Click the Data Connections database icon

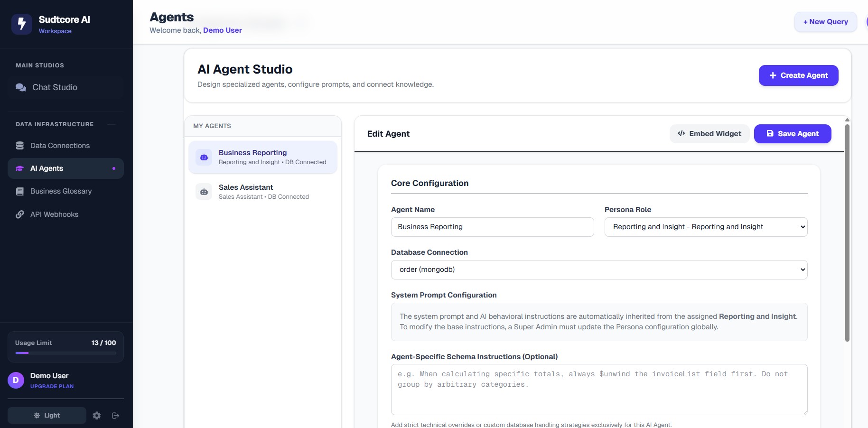pos(20,146)
